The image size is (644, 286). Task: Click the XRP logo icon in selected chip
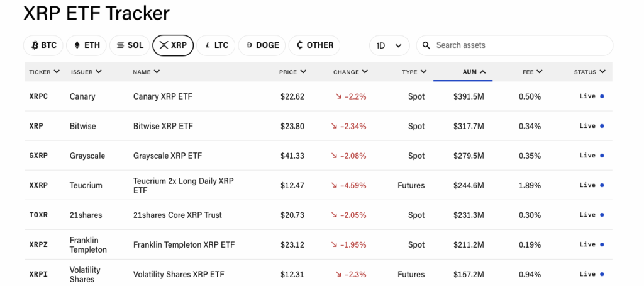point(164,45)
